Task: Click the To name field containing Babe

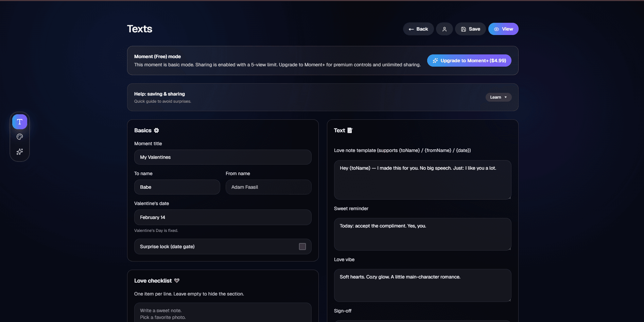Action: click(x=177, y=187)
